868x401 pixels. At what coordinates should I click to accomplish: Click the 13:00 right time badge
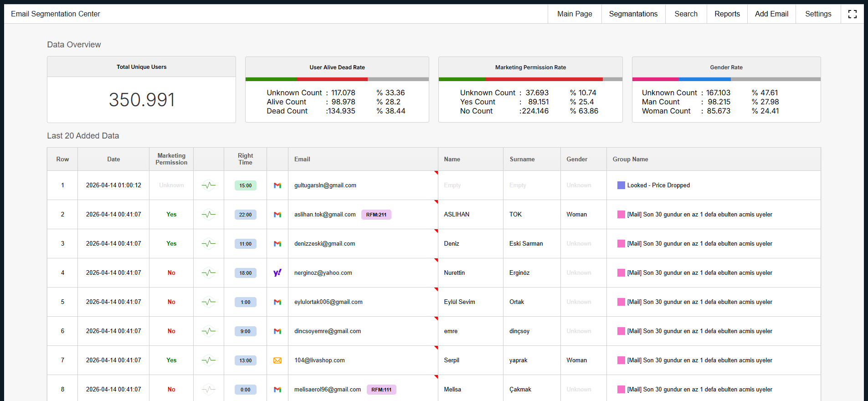[246, 360]
